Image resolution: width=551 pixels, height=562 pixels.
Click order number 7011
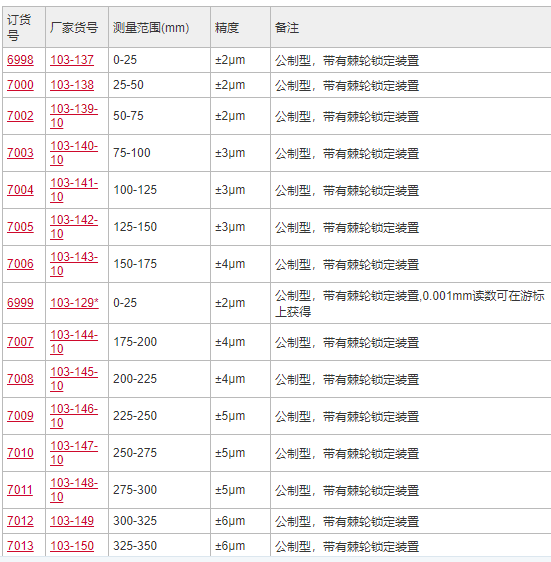tap(20, 490)
